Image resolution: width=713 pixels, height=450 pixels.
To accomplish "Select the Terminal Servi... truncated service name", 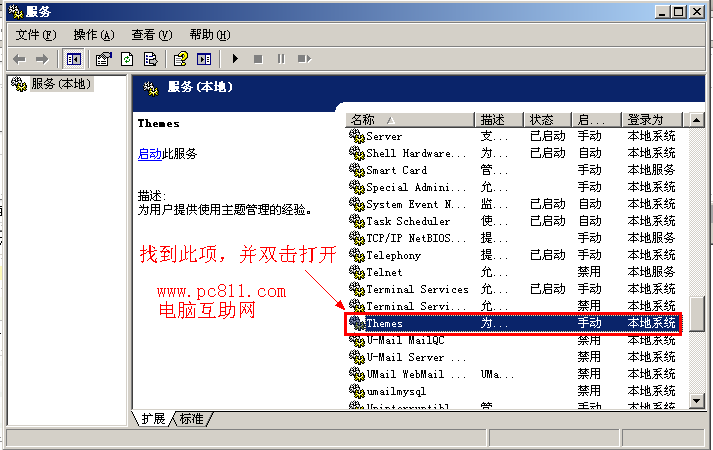I will (x=416, y=306).
